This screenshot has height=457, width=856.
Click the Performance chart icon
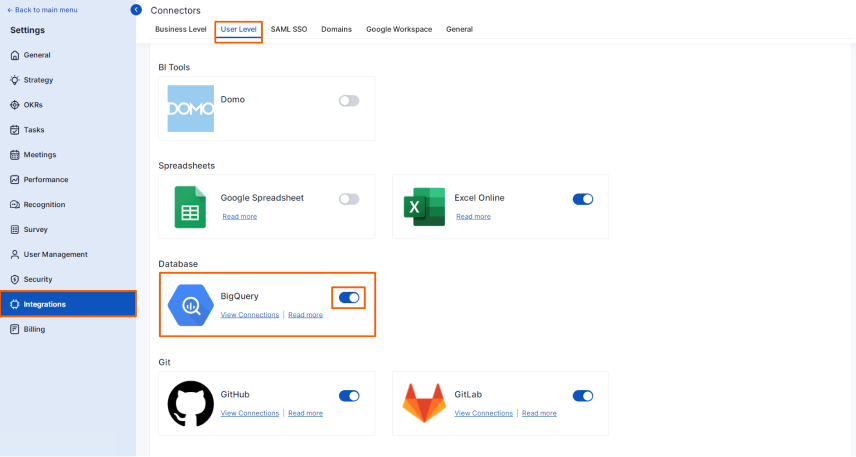[x=15, y=180]
